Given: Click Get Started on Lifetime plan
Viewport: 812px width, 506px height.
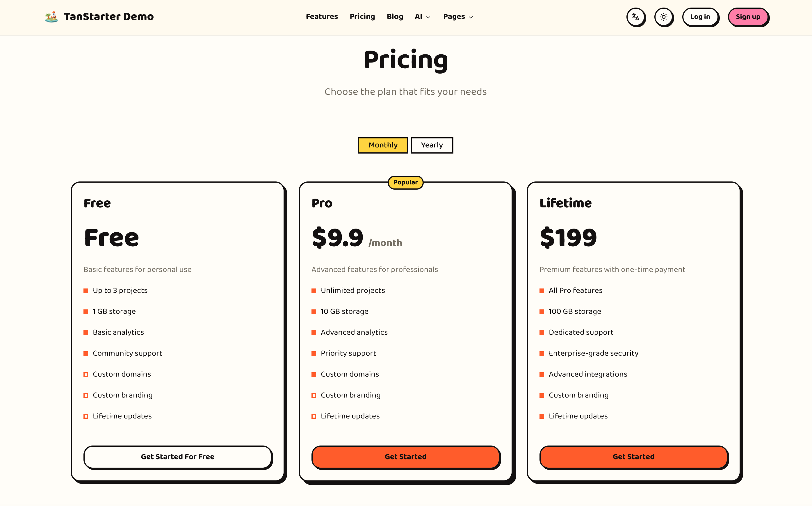Looking at the screenshot, I should pyautogui.click(x=633, y=457).
